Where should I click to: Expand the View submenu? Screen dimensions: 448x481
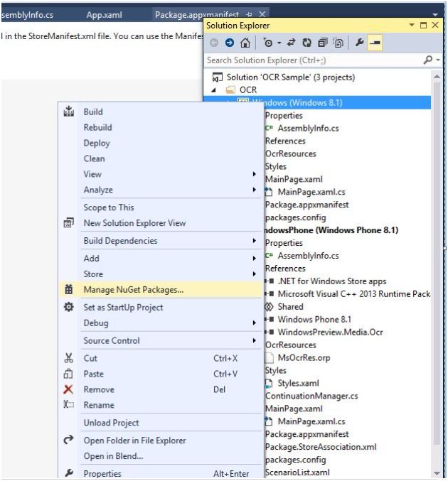click(161, 174)
